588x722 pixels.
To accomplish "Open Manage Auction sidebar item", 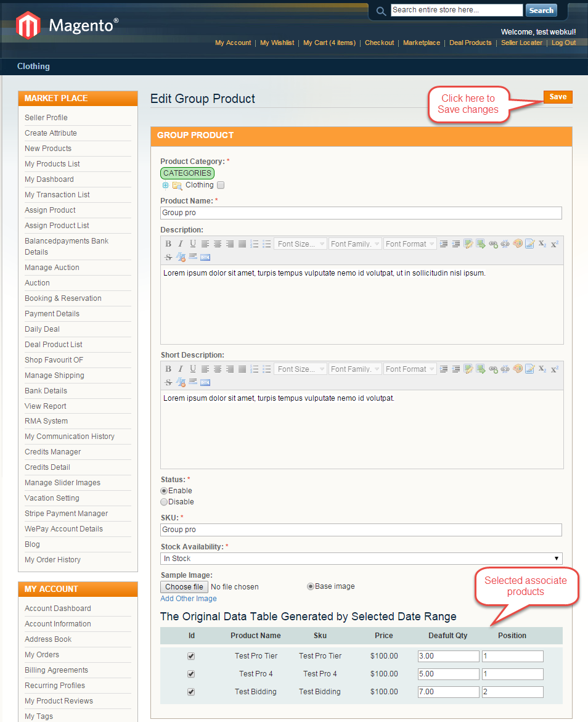I will click(x=52, y=268).
